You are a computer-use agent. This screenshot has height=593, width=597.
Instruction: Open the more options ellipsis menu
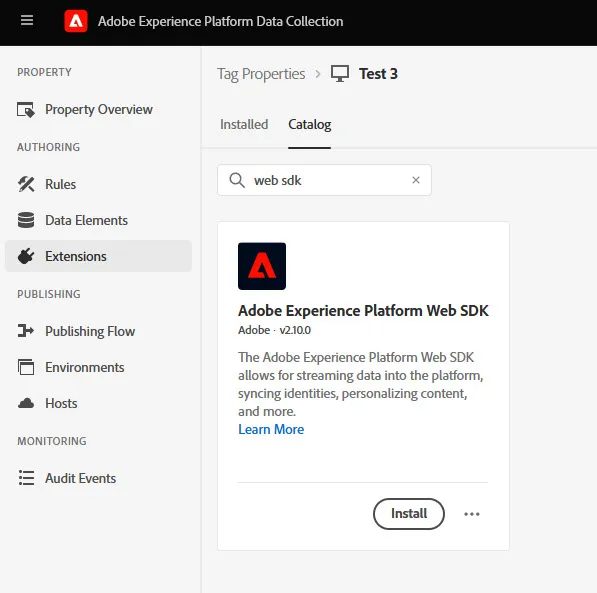click(472, 514)
